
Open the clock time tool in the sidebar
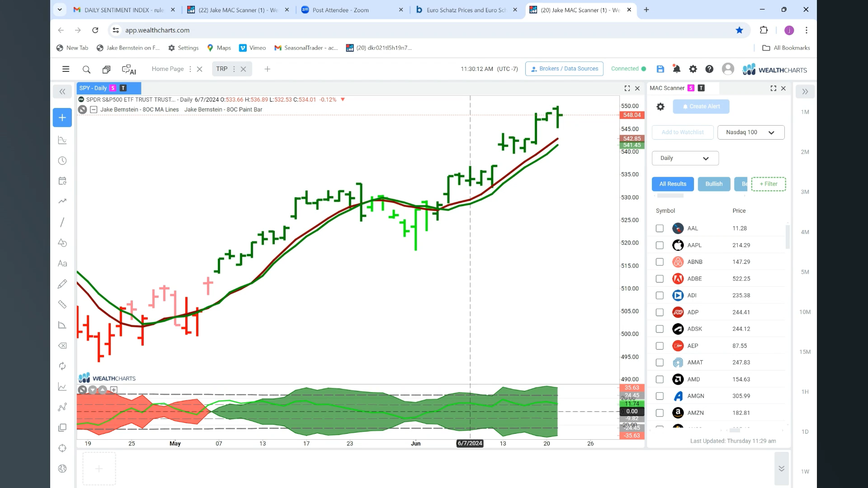(62, 161)
